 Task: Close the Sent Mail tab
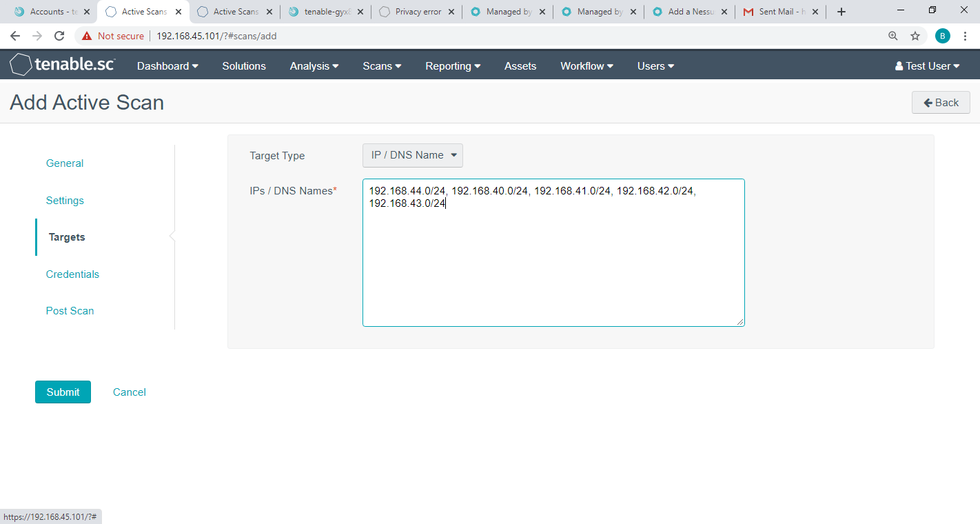(815, 12)
